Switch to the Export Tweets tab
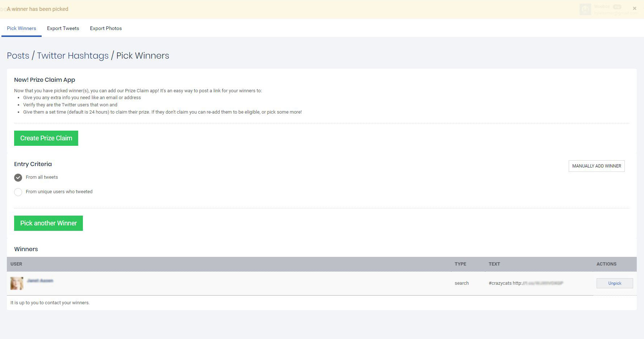The image size is (644, 339). tap(63, 28)
